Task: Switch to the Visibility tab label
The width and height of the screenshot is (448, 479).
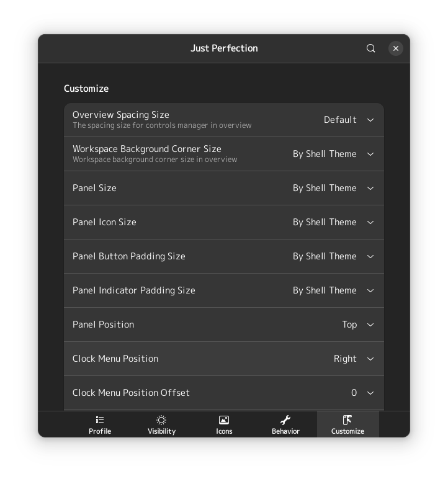Action: point(161,431)
